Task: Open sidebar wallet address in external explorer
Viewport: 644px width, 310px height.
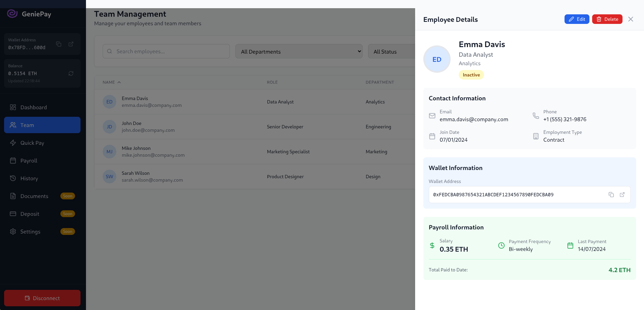Action: click(71, 44)
